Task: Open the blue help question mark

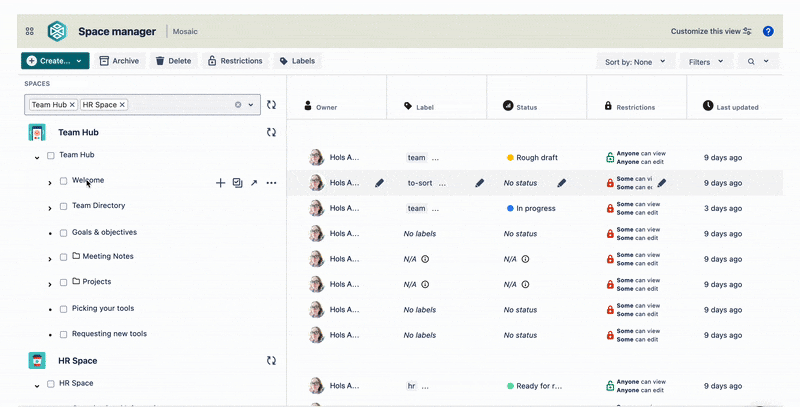Action: [x=768, y=31]
